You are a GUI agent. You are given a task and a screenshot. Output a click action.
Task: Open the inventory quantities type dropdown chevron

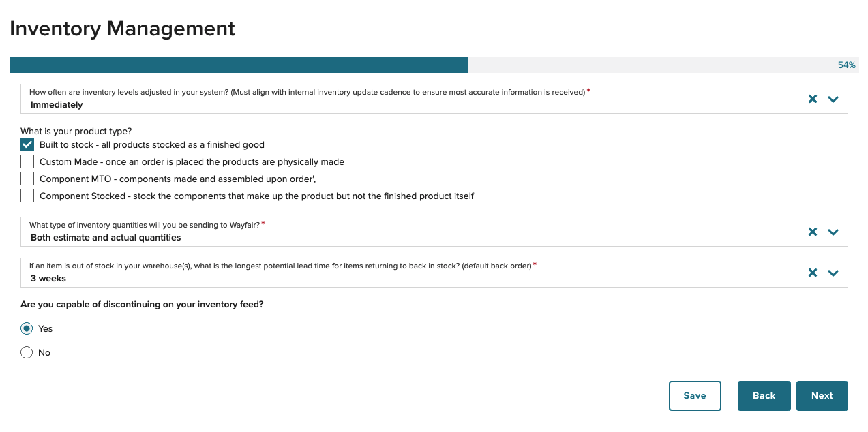pos(833,232)
